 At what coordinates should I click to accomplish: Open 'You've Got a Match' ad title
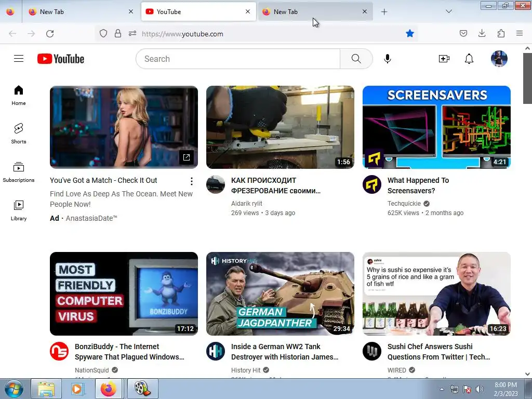(103, 180)
